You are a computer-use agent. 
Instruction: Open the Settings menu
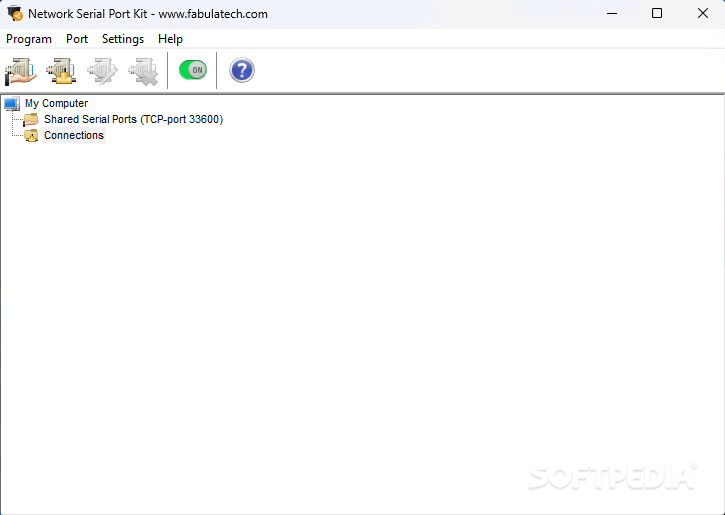pos(123,39)
